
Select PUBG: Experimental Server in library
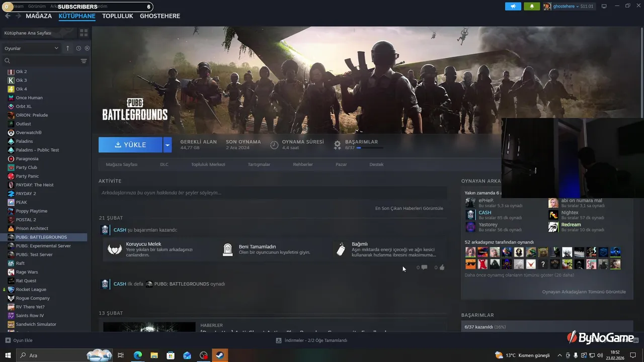click(x=43, y=246)
